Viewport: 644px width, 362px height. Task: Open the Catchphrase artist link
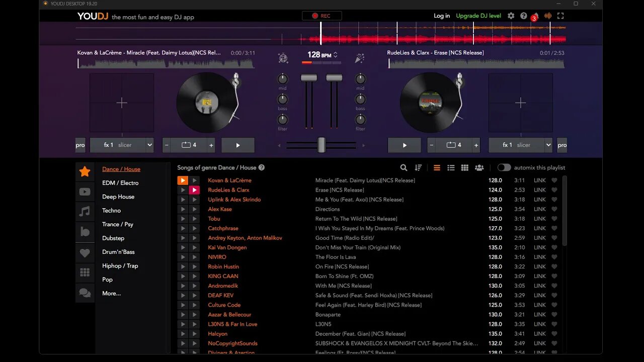pos(223,228)
